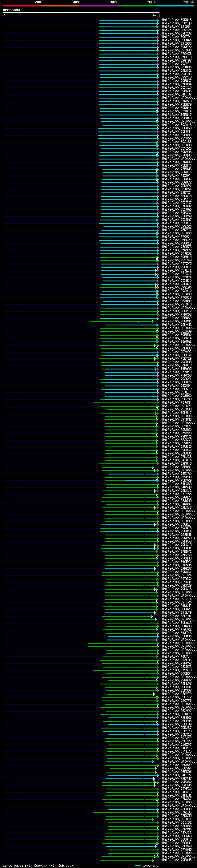The height and width of the screenshot is (868, 197).
Task: Open hit UniRef100_B9HXB2
Action: tap(177, 33)
